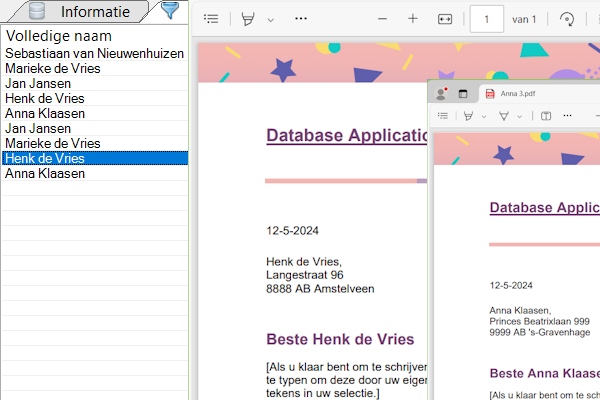Open the profile icon in Anna 3.pdf window

(441, 94)
